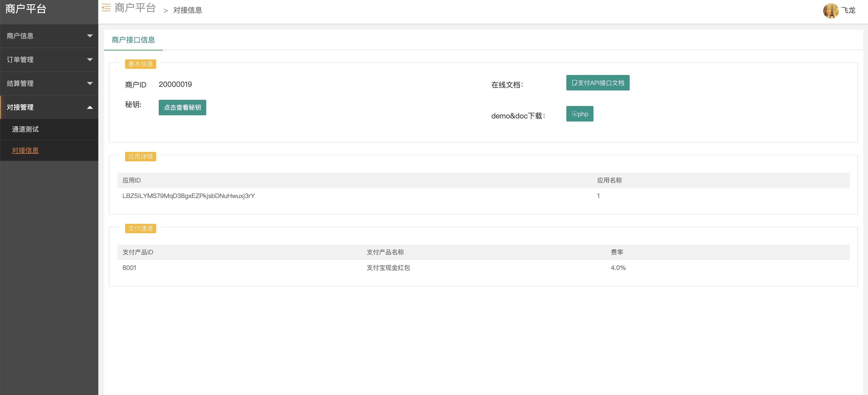
Task: Click the 对接信息 breadcrumb text
Action: coord(187,10)
